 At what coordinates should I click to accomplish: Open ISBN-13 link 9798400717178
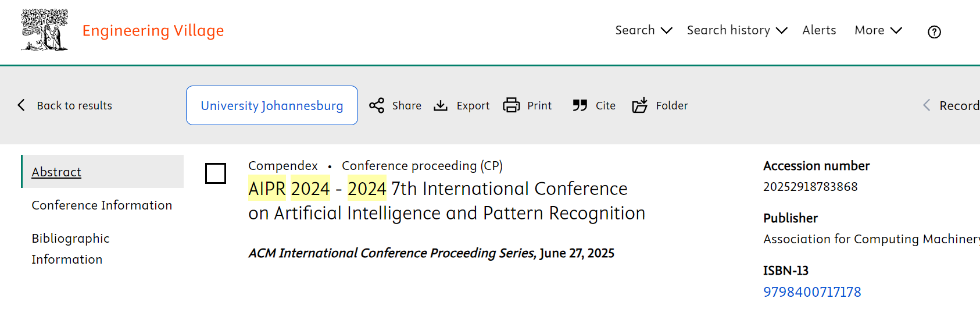(x=812, y=292)
